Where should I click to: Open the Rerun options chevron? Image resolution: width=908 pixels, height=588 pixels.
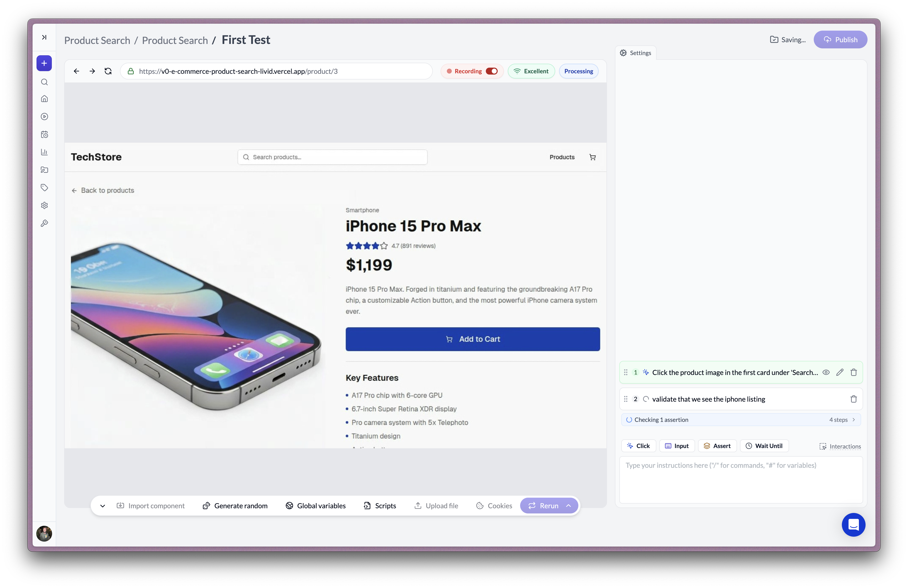tap(568, 506)
